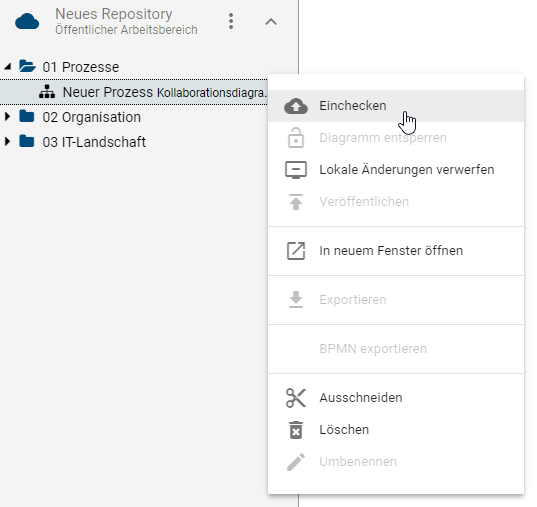
Task: Expand the 03 IT-Landschaft folder arrow
Action: click(x=8, y=141)
